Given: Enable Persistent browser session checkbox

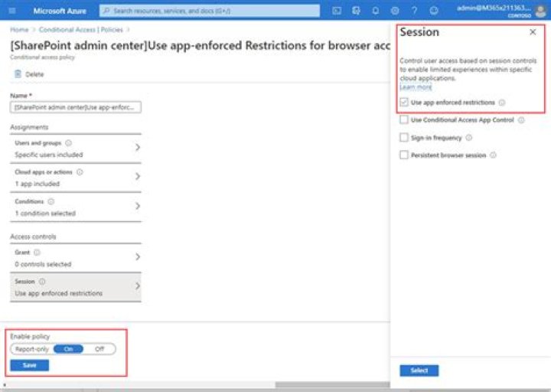Looking at the screenshot, I should click(x=404, y=155).
